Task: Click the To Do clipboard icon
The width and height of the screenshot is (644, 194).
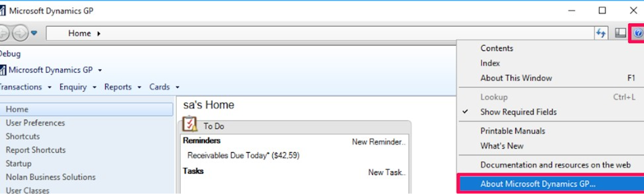Action: click(190, 124)
